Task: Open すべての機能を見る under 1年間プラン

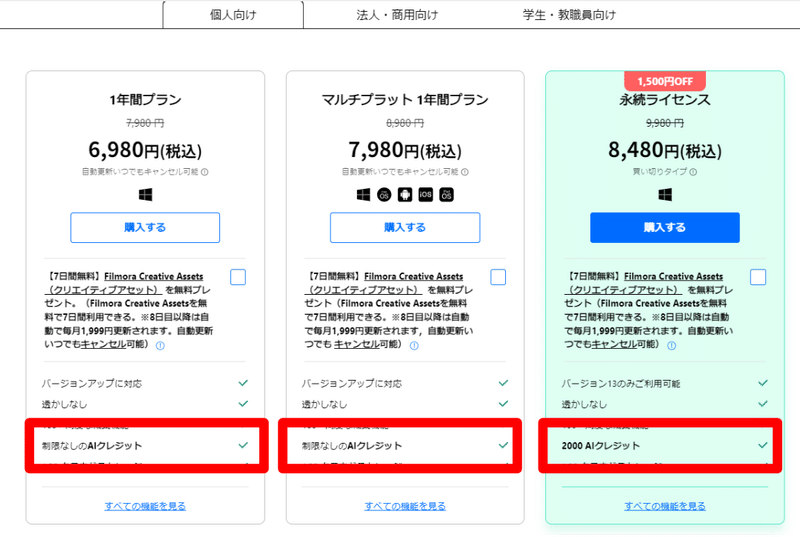Action: tap(145, 506)
